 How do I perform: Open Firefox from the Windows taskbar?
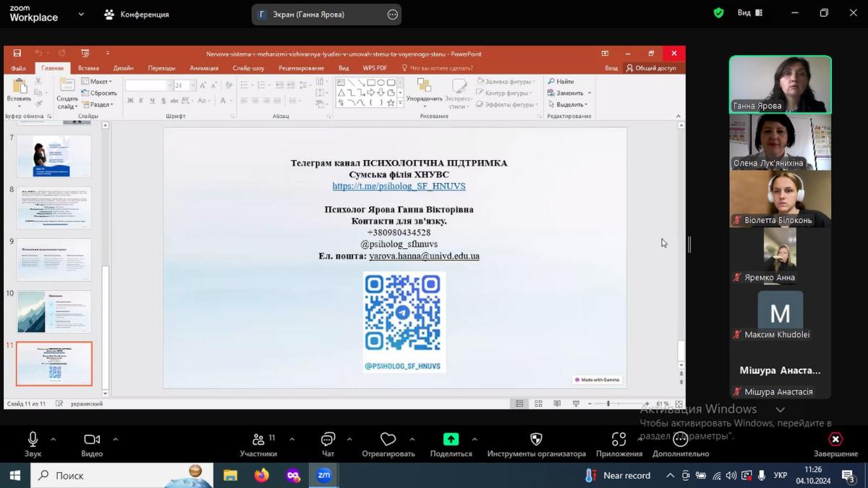point(261,476)
